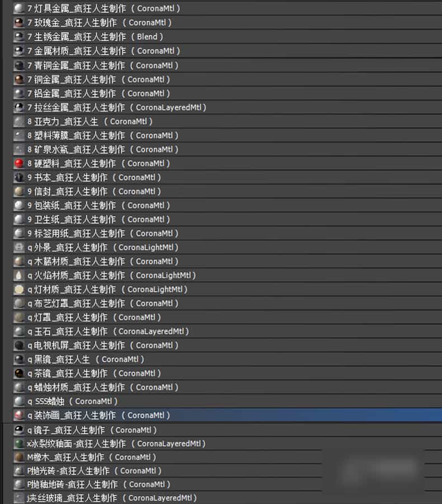Click the 装饰画 thumbnail in highlighted row
The width and height of the screenshot is (442, 504).
[19, 416]
